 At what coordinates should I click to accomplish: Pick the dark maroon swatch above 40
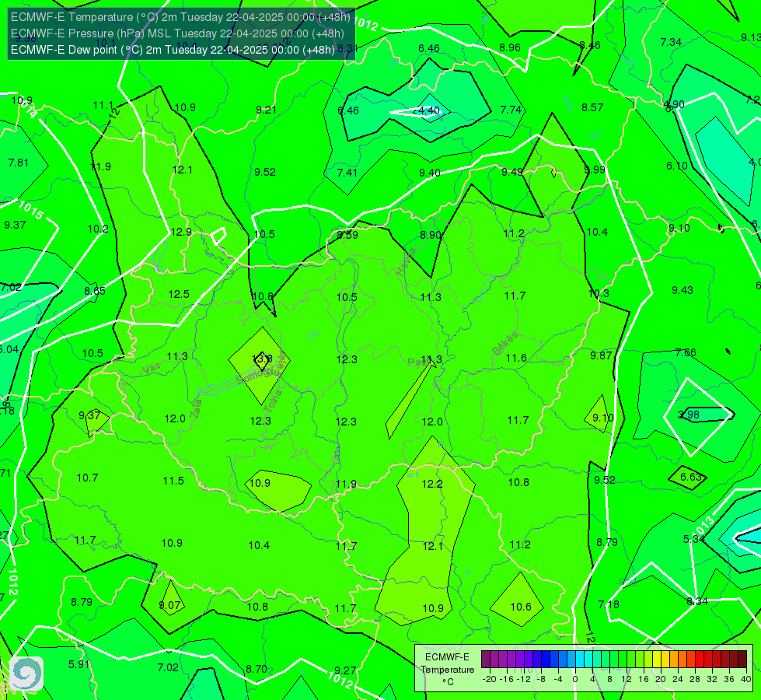[742, 660]
